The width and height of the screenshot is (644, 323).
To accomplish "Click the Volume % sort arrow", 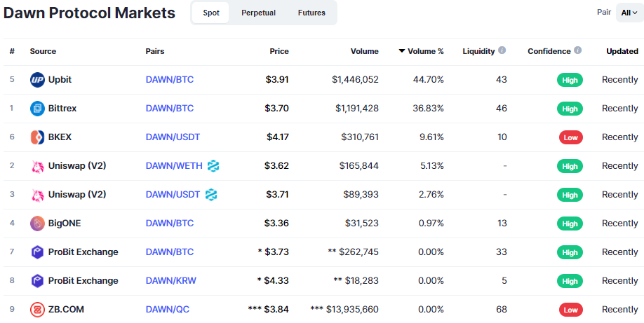I will (x=402, y=51).
